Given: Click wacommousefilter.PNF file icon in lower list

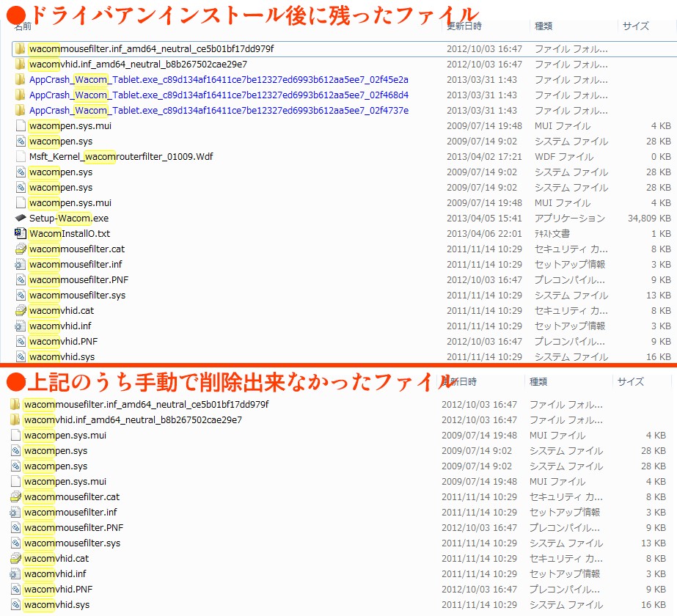Looking at the screenshot, I should [x=15, y=527].
